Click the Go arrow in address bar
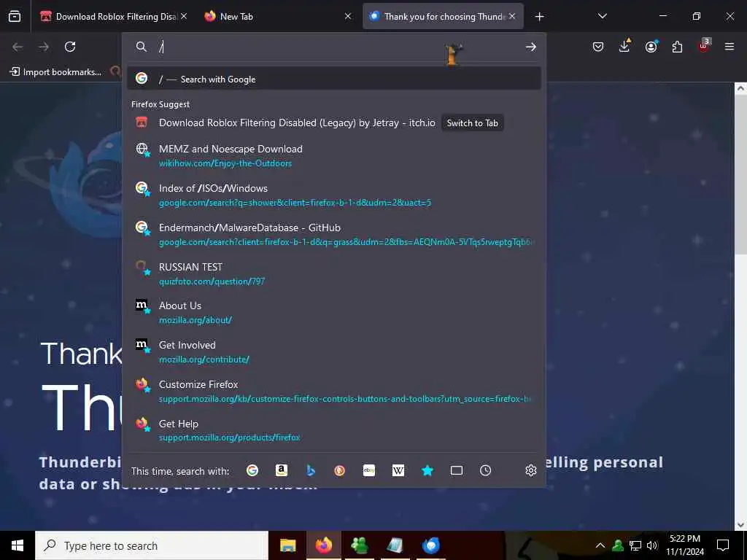747x560 pixels. [x=531, y=47]
